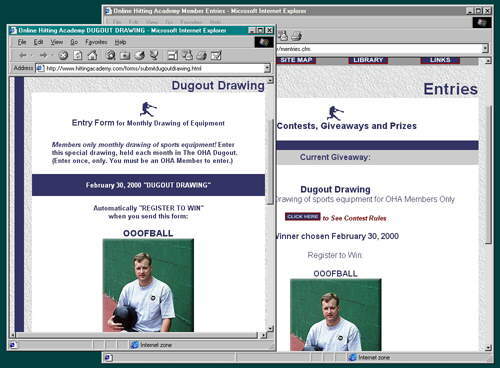Image resolution: width=500 pixels, height=368 pixels.
Task: Click scroll up arrow in Dugout Drawing window
Action: click(x=270, y=80)
